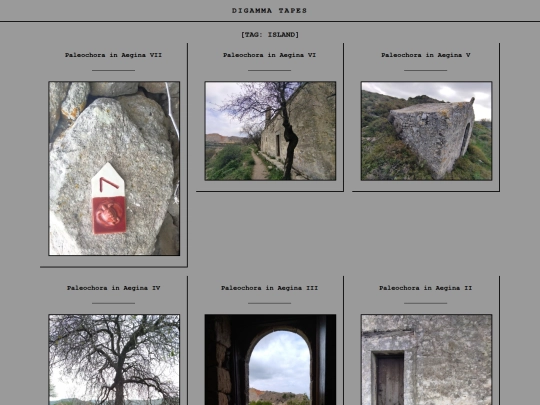View the weathered wall with wooden door photo
This screenshot has height=405, width=540.
tap(426, 360)
